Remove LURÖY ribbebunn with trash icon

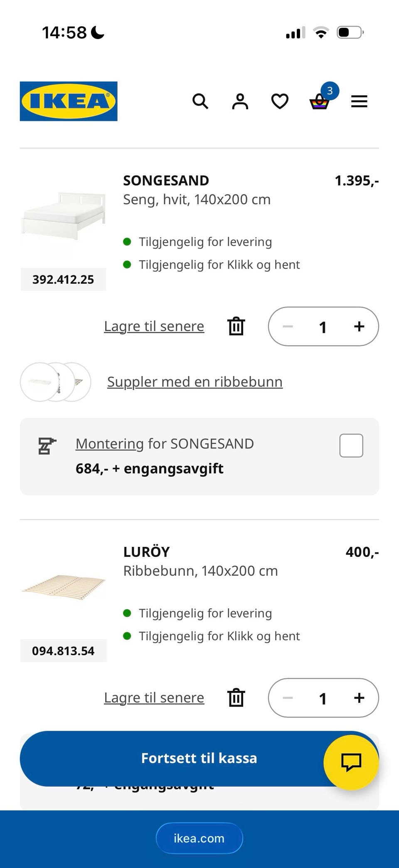pos(236,697)
